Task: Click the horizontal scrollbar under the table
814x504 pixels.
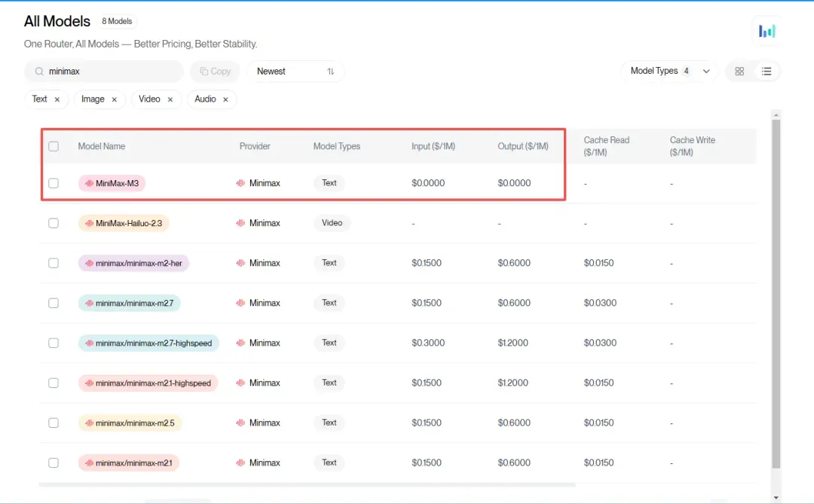Action: [307, 485]
